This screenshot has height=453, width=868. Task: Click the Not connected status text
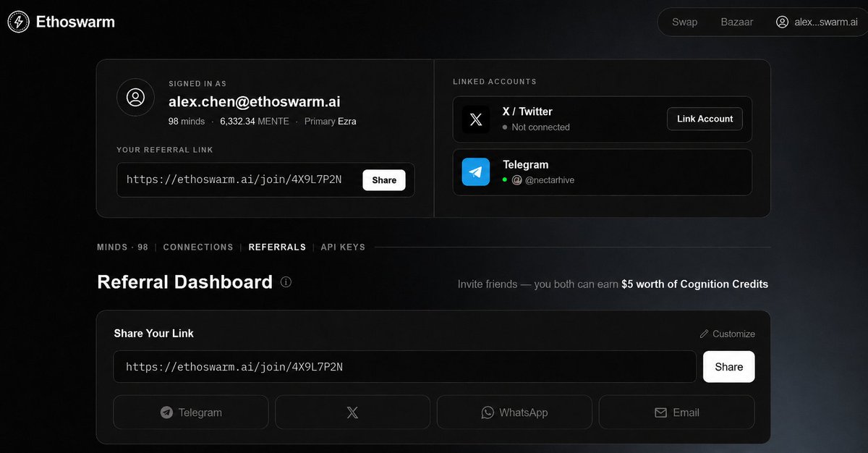coord(540,127)
